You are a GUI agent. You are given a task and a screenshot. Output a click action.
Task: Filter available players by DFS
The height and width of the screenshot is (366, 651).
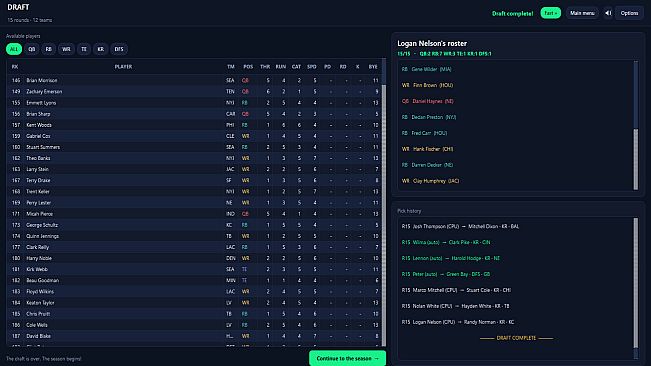tap(119, 49)
